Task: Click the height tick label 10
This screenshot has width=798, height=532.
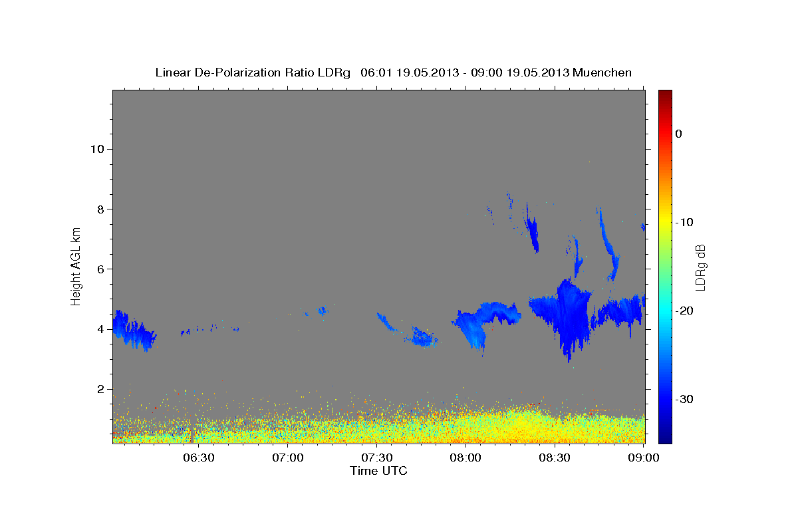Action: [96, 149]
